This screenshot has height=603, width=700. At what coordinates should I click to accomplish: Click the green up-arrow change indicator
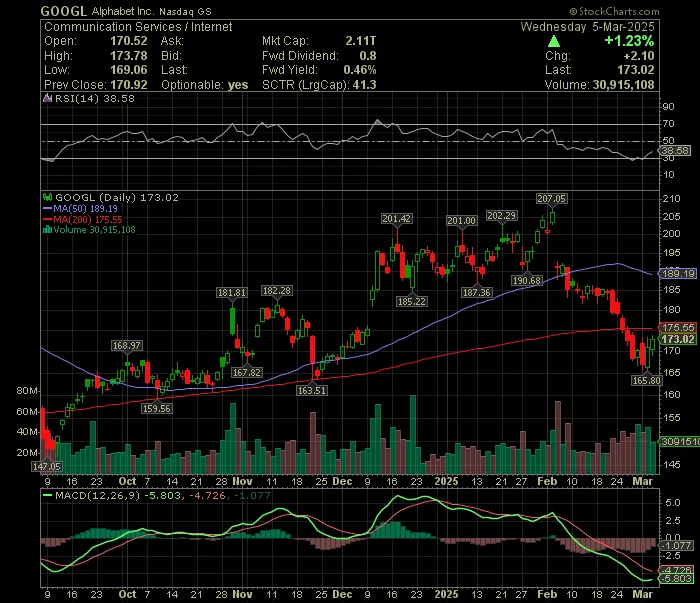554,42
